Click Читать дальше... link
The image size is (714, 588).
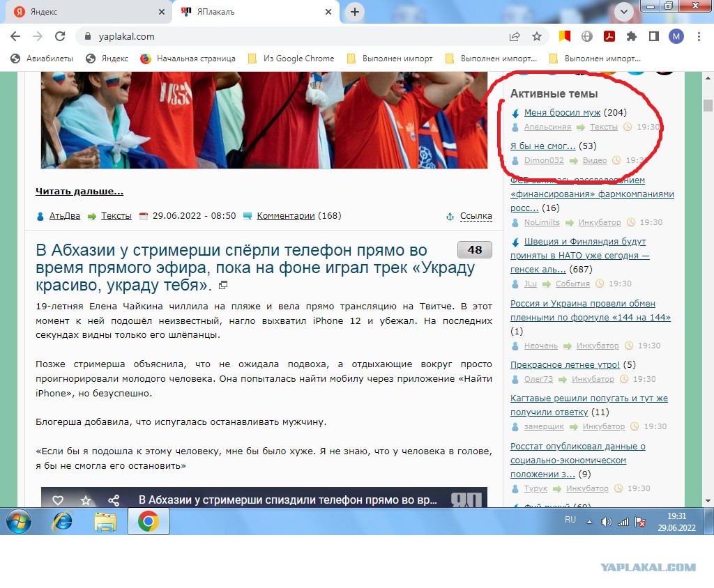[x=79, y=192]
